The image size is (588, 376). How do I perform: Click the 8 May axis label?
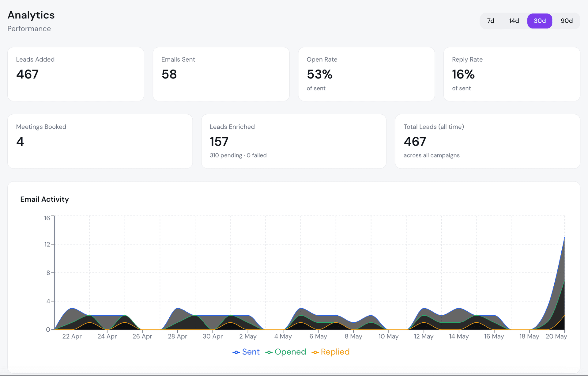353,336
